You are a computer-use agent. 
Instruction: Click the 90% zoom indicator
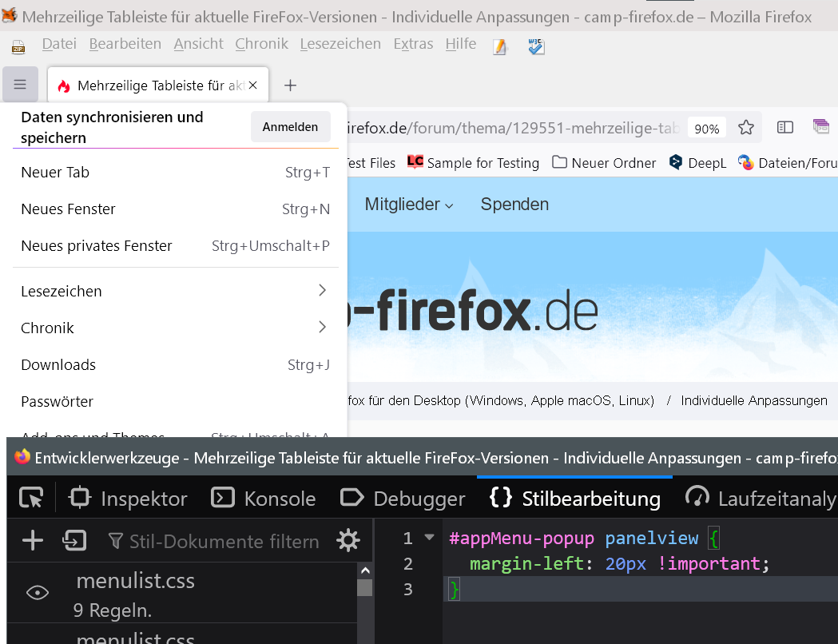pos(706,129)
